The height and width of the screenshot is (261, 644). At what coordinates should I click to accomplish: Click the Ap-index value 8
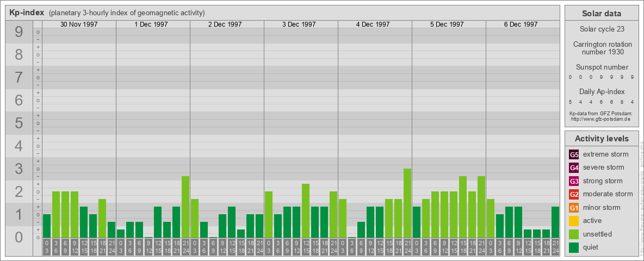click(622, 102)
